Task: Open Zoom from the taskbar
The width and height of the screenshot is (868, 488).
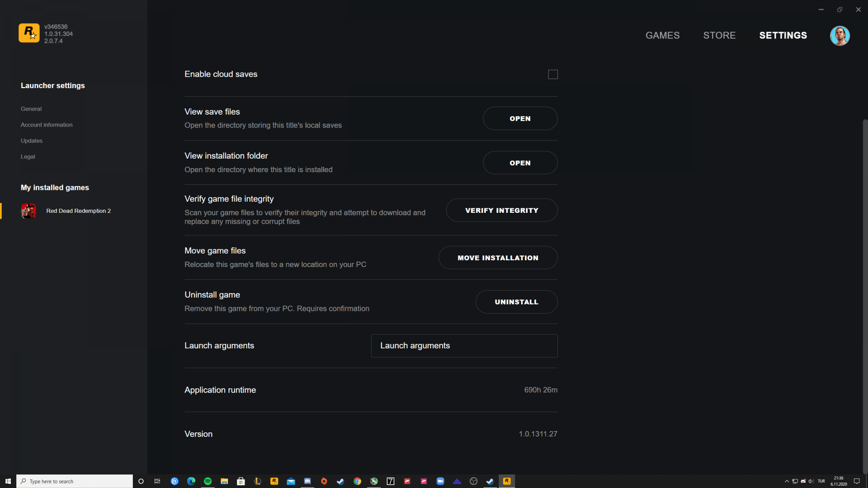Action: pyautogui.click(x=440, y=481)
